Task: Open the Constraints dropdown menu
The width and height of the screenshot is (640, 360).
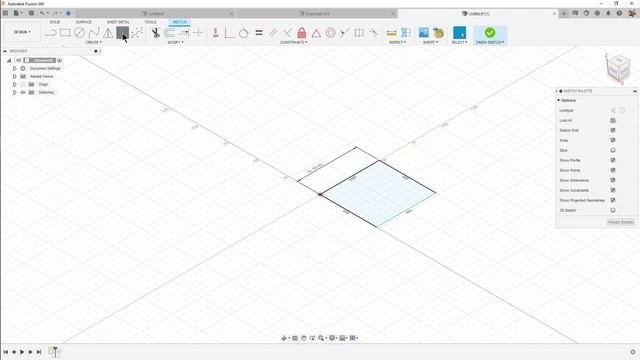Action: (294, 42)
